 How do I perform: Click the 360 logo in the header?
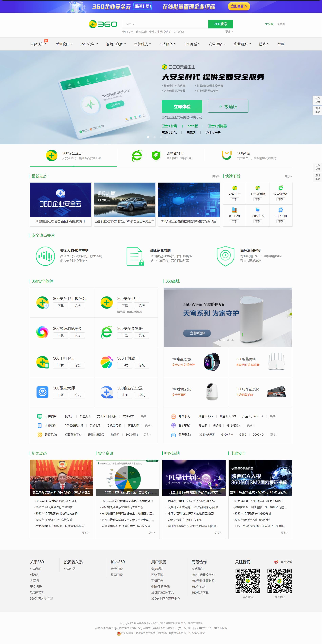coord(103,24)
